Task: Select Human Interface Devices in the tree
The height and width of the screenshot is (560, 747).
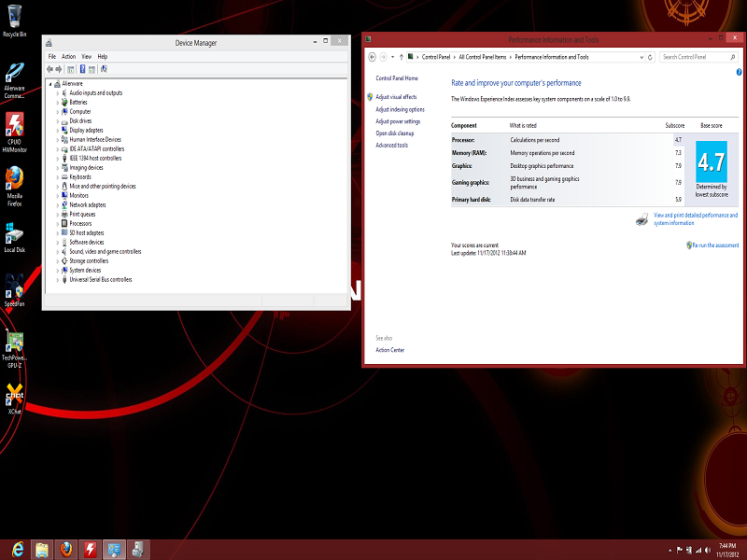Action: tap(95, 139)
